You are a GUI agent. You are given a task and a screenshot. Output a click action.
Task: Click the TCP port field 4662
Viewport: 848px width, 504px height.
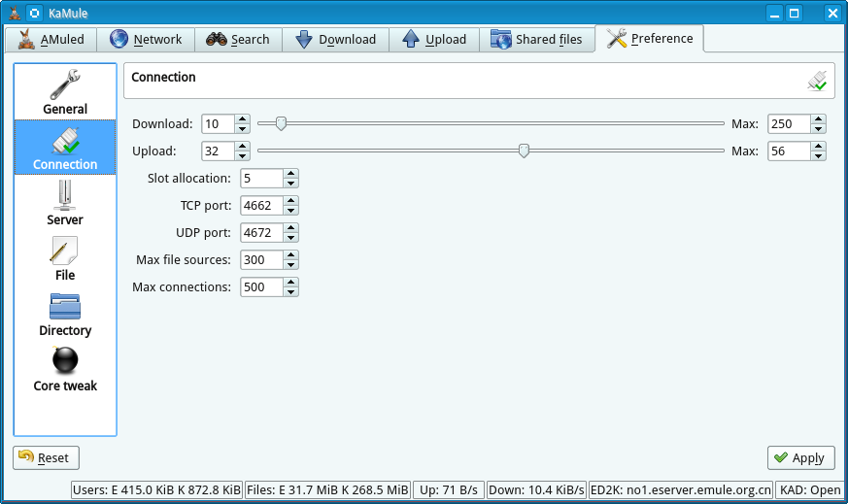click(x=261, y=206)
